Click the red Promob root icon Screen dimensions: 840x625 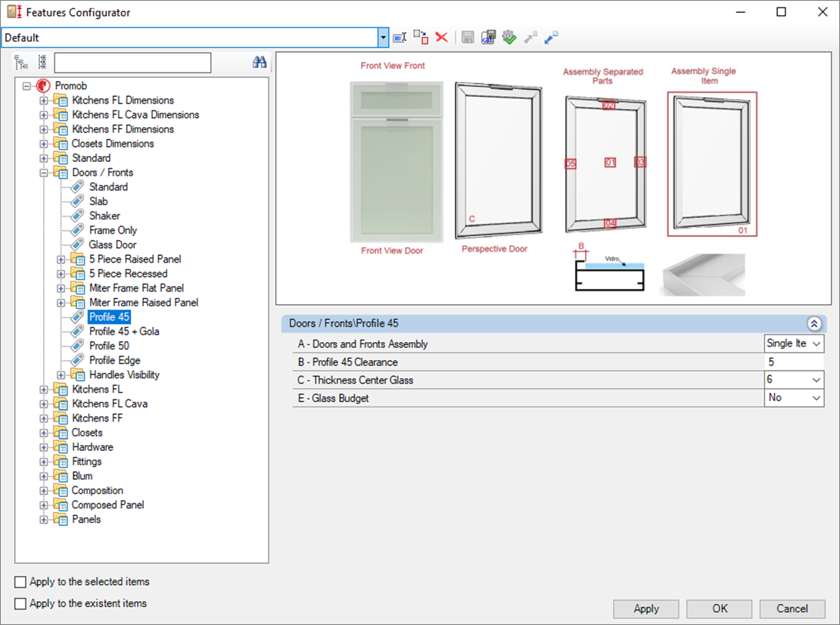coord(43,86)
